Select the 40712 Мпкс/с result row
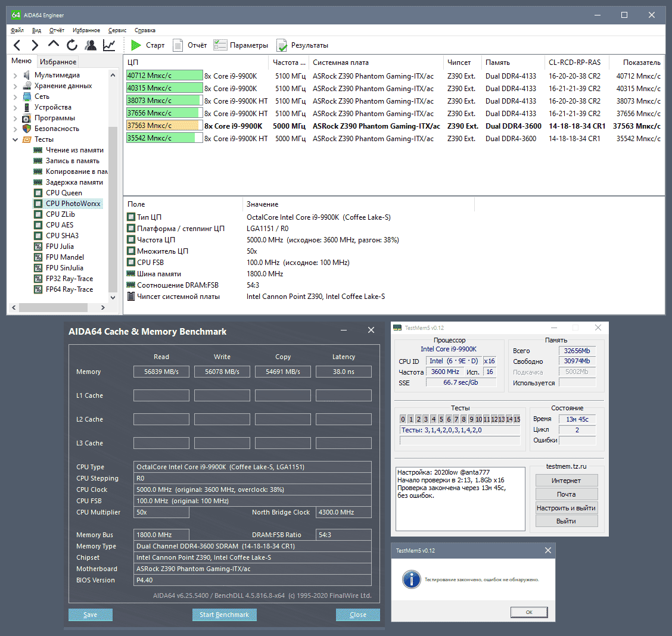The height and width of the screenshot is (636, 672). coord(393,76)
